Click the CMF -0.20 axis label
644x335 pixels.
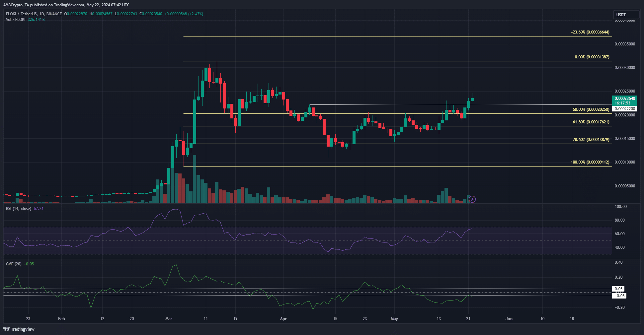click(619, 307)
